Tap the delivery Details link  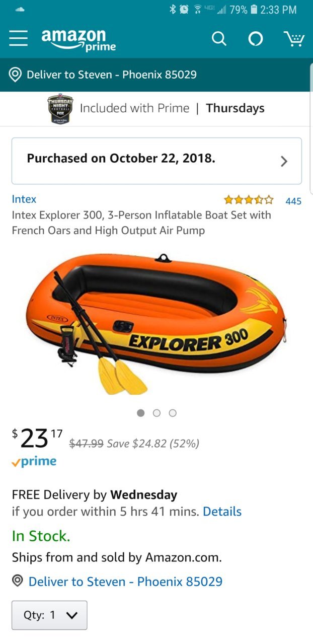coord(222,512)
